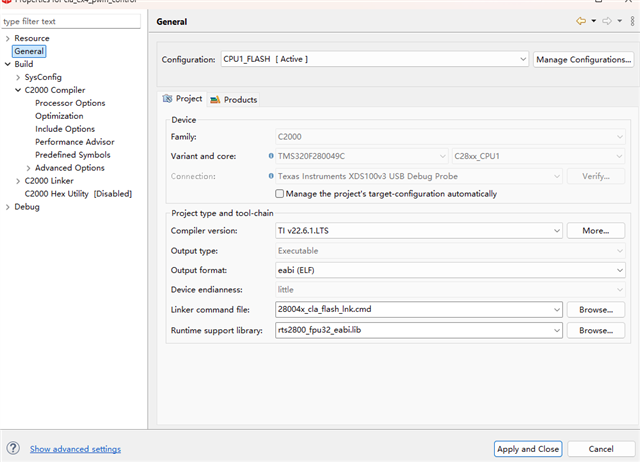The height and width of the screenshot is (462, 640).
Task: Select the Project tab
Action: point(183,99)
